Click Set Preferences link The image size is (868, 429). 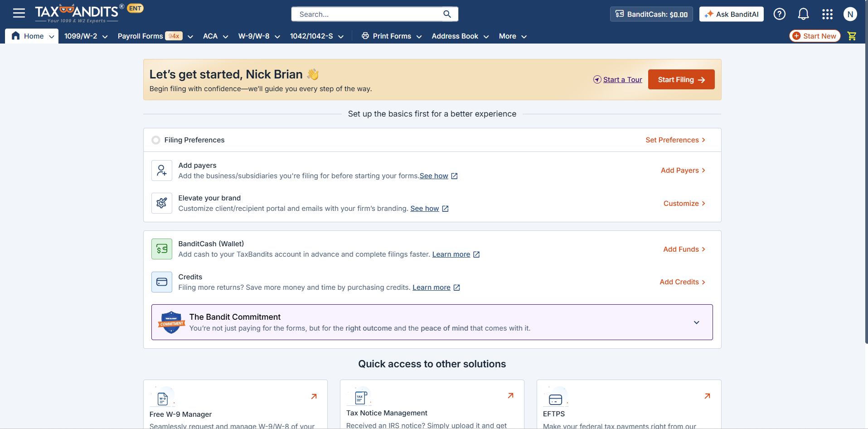(675, 140)
